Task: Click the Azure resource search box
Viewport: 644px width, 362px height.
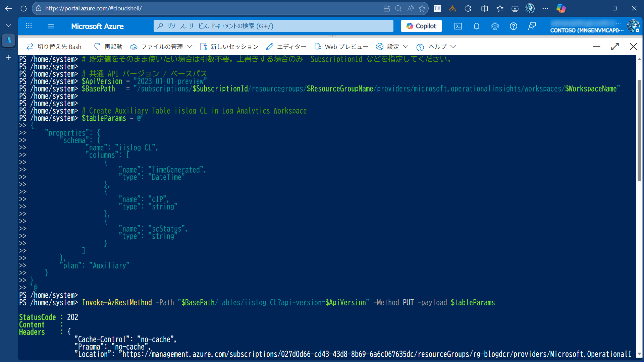Action: click(x=273, y=26)
